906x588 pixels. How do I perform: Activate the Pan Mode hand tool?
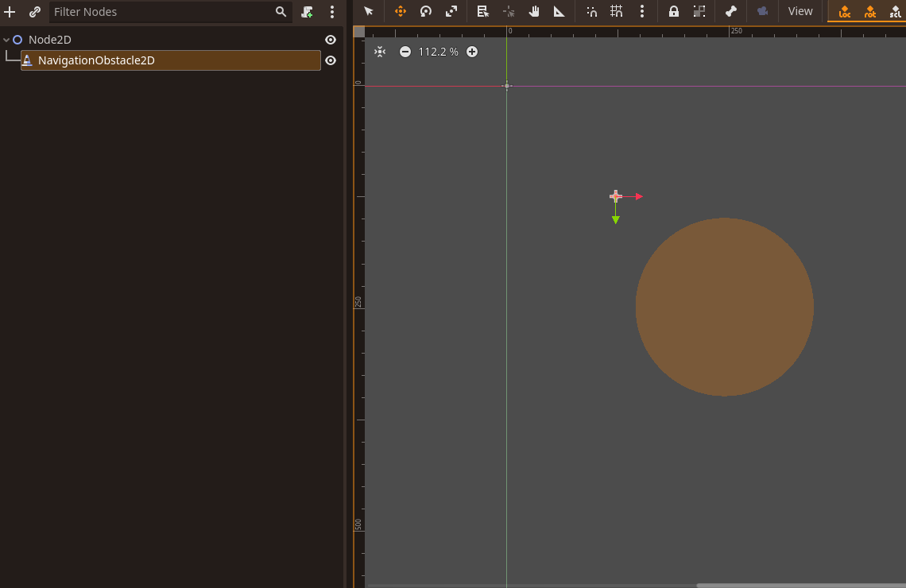(x=534, y=11)
